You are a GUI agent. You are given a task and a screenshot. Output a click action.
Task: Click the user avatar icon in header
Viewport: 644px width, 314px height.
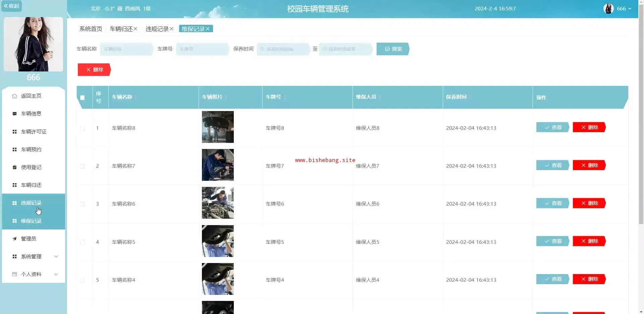coord(608,9)
